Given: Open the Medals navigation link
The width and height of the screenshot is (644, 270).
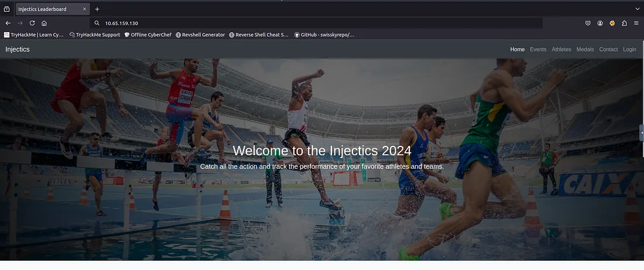Looking at the screenshot, I should [585, 49].
